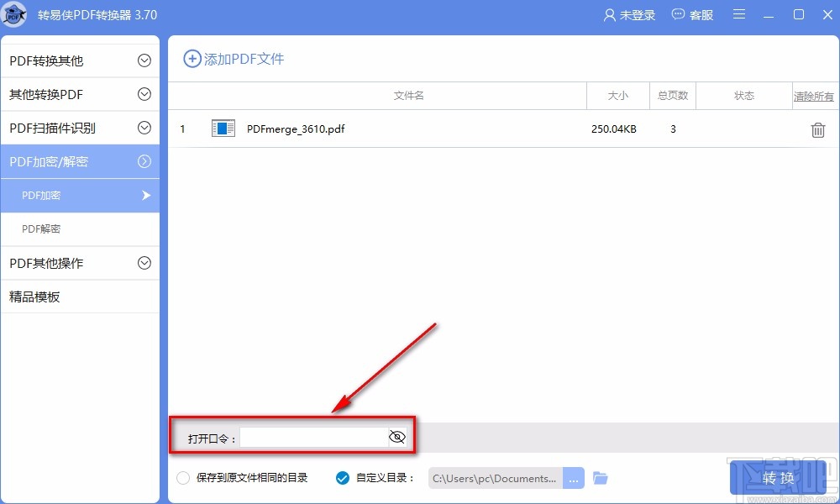Image resolution: width=840 pixels, height=504 pixels.
Task: Click the 添加PDF文件 plus icon
Action: [194, 59]
